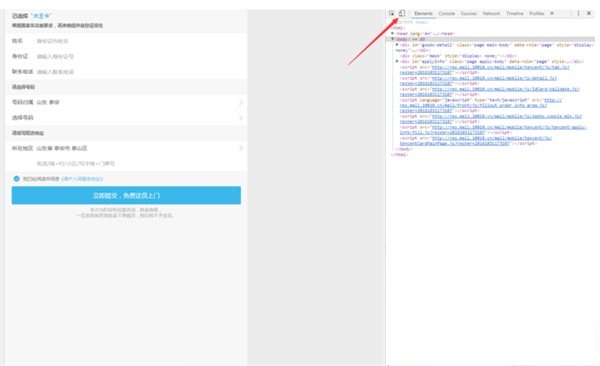Focus the 联系电话 phone input field
Image resolution: width=600 pixels, height=366 pixels.
[x=138, y=72]
